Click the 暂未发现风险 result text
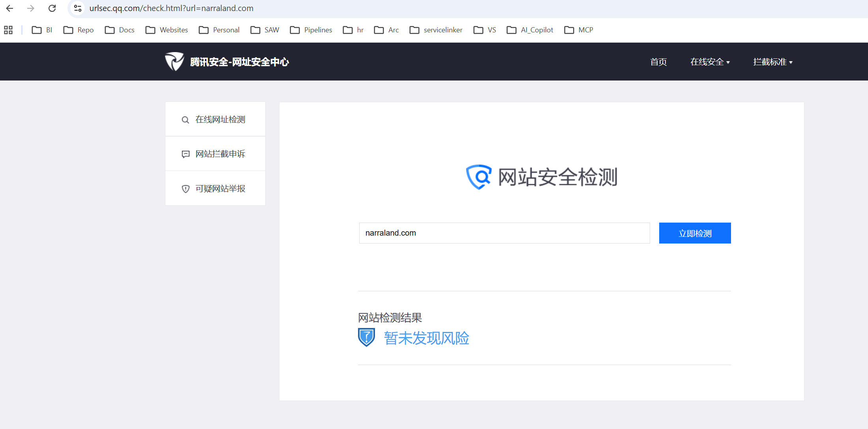The height and width of the screenshot is (429, 868). [x=426, y=338]
